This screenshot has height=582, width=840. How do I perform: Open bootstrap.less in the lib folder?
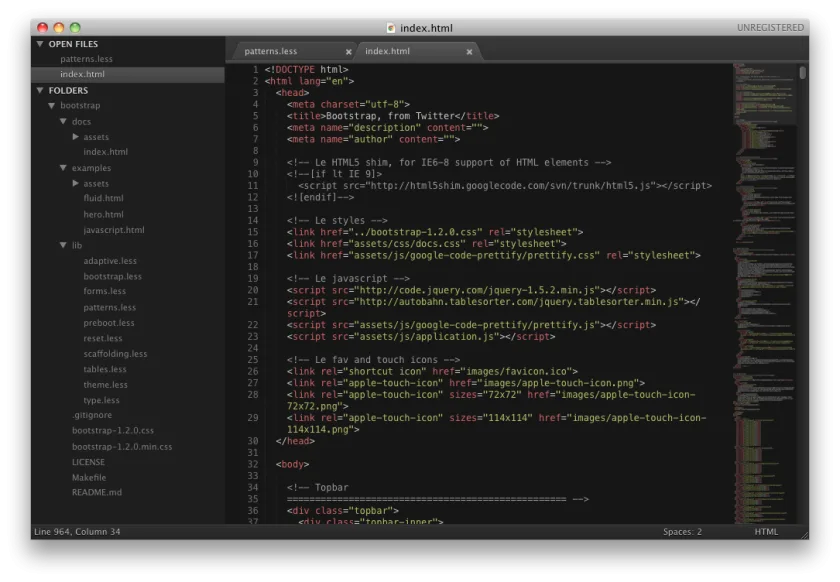(x=112, y=277)
